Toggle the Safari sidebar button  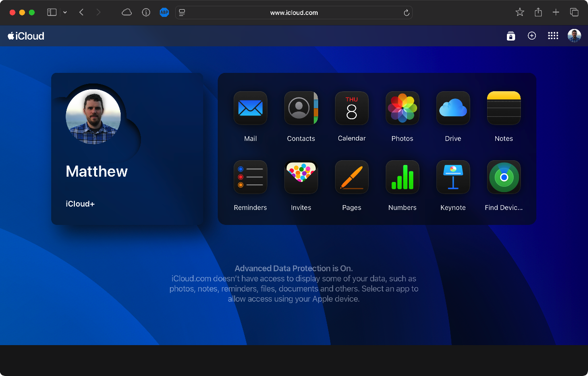[52, 13]
